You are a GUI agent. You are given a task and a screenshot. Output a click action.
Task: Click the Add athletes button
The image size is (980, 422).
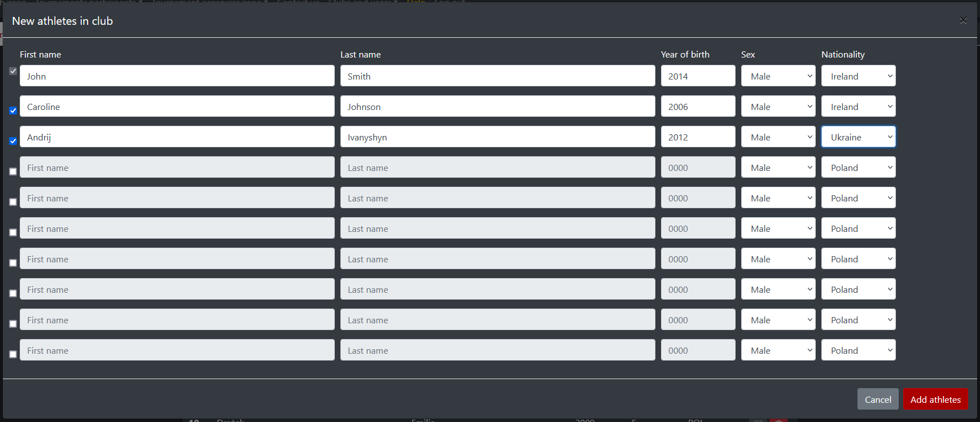pos(935,399)
